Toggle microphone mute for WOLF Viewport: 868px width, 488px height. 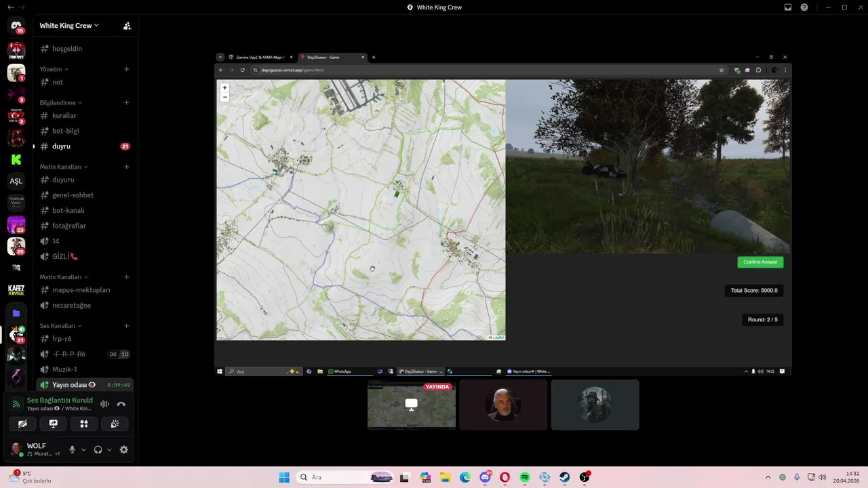pyautogui.click(x=72, y=449)
